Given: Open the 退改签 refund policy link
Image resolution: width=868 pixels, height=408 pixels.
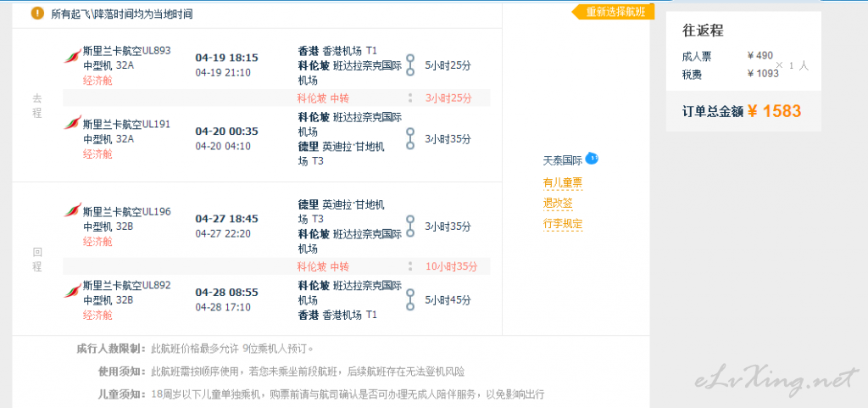Looking at the screenshot, I should point(558,204).
